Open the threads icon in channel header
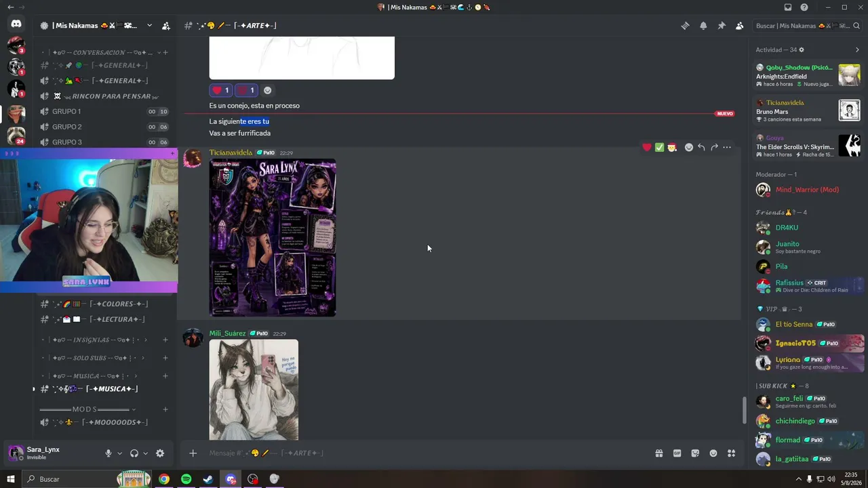Screen dimensions: 868x488 click(x=685, y=26)
